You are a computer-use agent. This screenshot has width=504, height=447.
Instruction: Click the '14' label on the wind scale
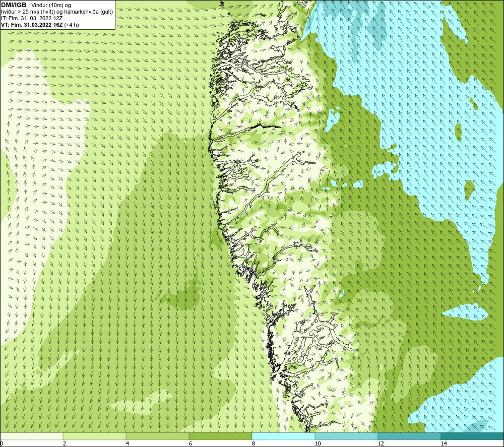[444, 444]
